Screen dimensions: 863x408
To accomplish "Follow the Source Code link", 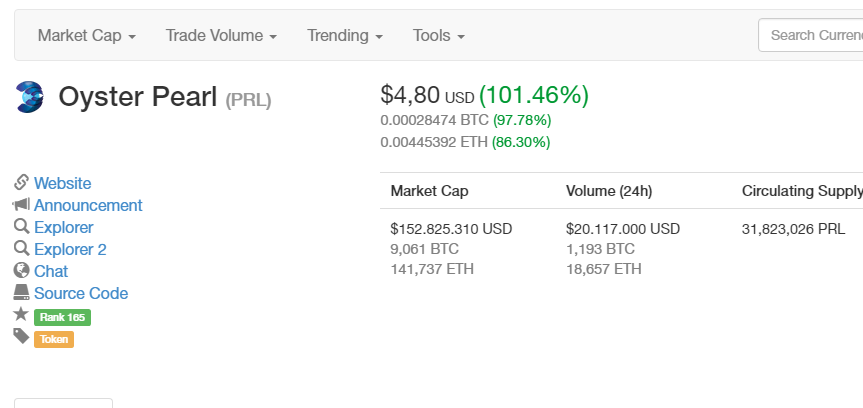I will point(81,293).
